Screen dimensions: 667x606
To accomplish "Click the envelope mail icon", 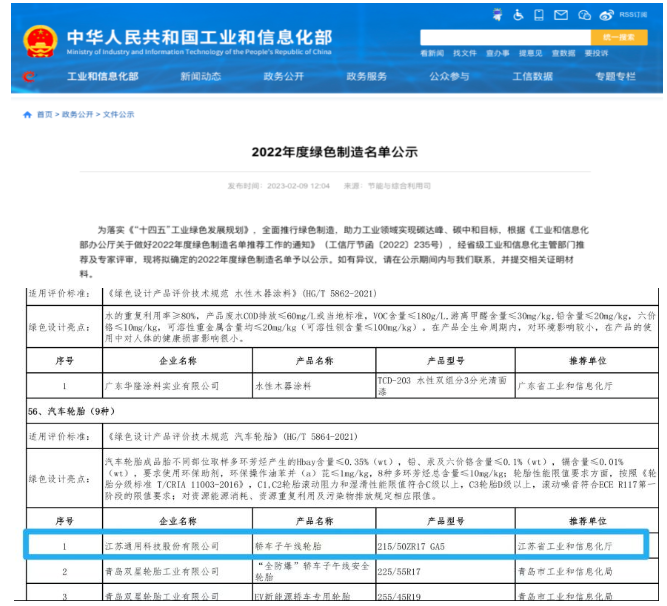I will click(x=561, y=15).
